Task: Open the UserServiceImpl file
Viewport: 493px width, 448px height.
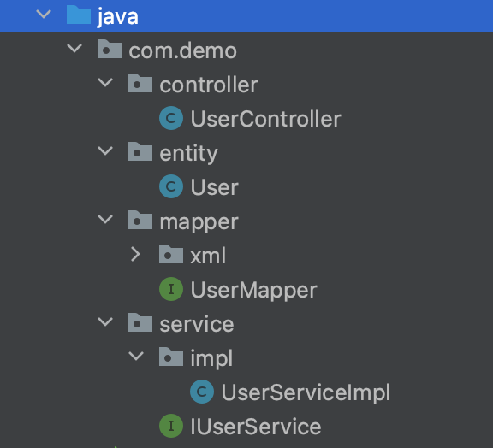Action: click(x=306, y=392)
